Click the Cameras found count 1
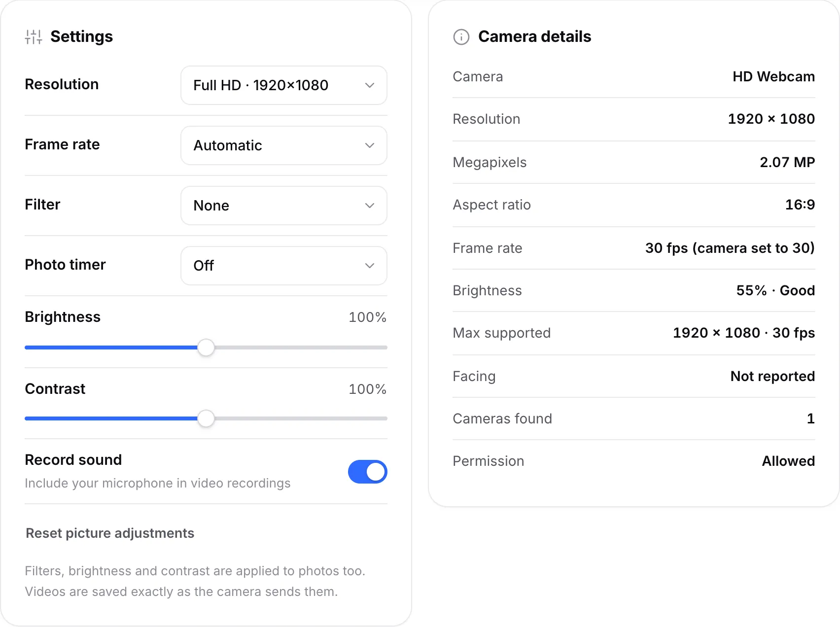840x627 pixels. (811, 418)
